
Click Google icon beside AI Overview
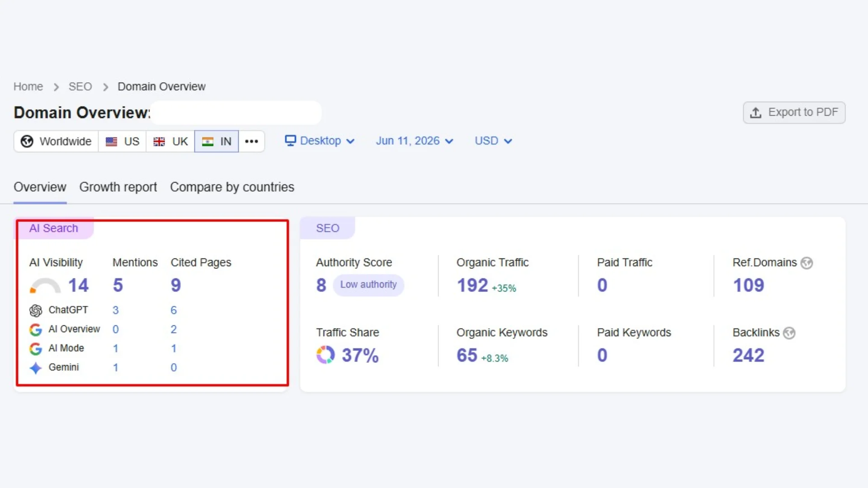36,329
